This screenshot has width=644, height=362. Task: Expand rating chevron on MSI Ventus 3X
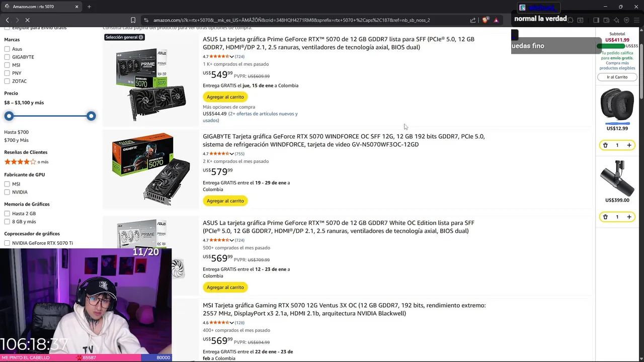pyautogui.click(x=231, y=323)
